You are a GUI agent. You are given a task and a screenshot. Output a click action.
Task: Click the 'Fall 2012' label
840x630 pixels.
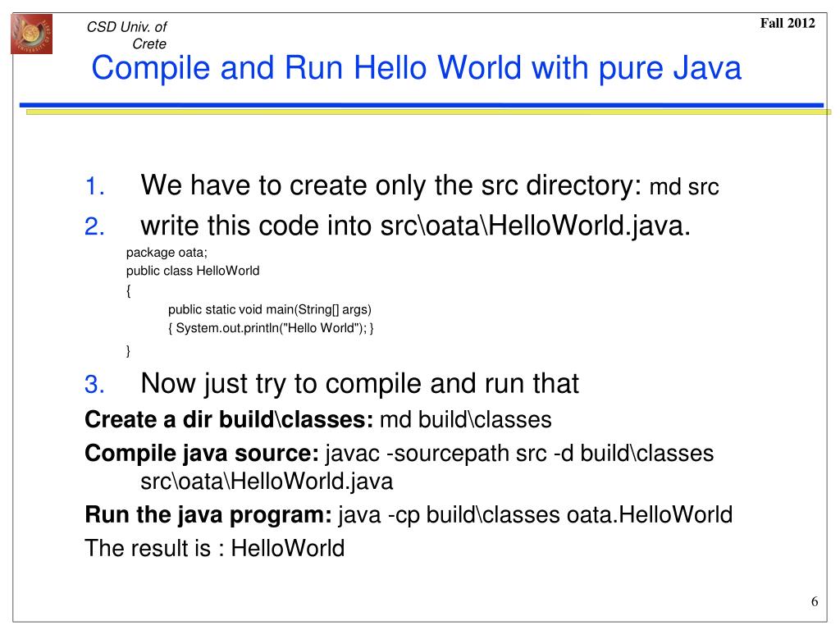tap(787, 23)
